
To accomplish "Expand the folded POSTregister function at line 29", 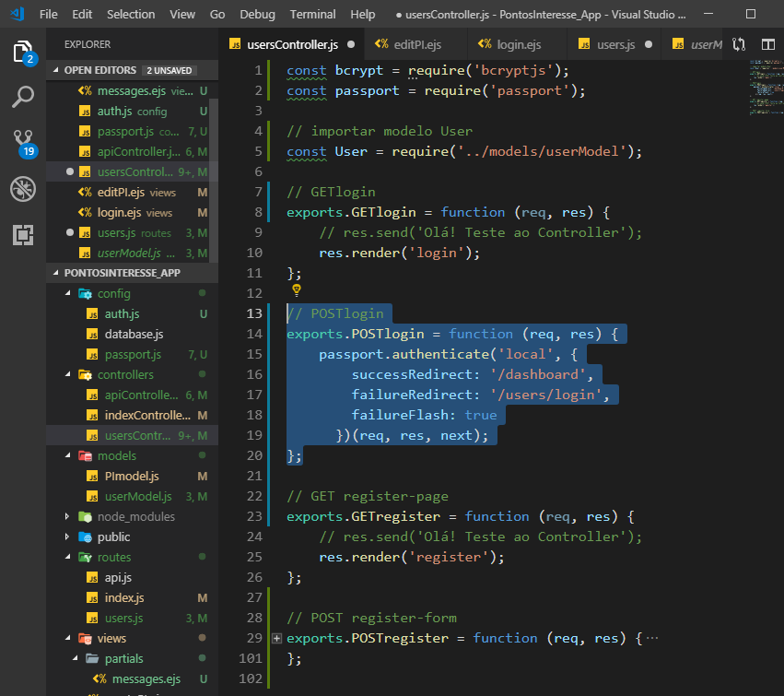I will (277, 637).
